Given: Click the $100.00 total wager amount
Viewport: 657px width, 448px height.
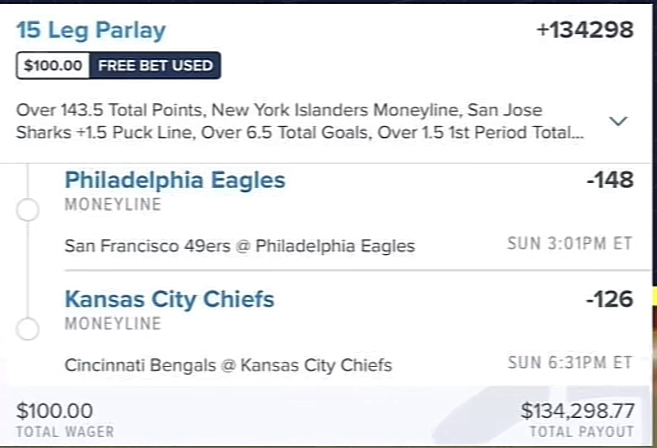Looking at the screenshot, I should (56, 411).
